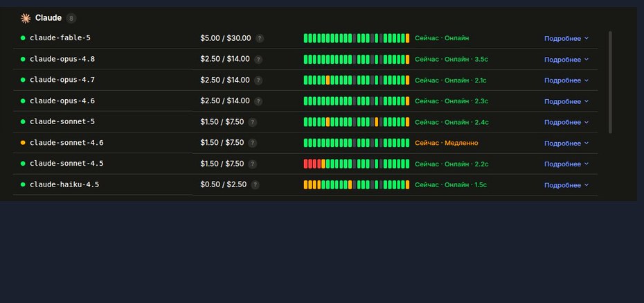
Task: Click the Claude group heading
Action: click(48, 18)
